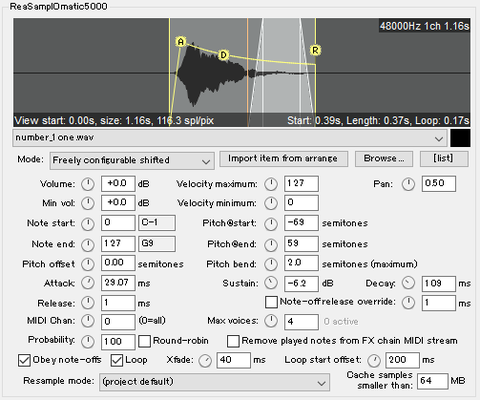Click the Pitch offset knob
The height and width of the screenshot is (400, 480).
pos(88,264)
